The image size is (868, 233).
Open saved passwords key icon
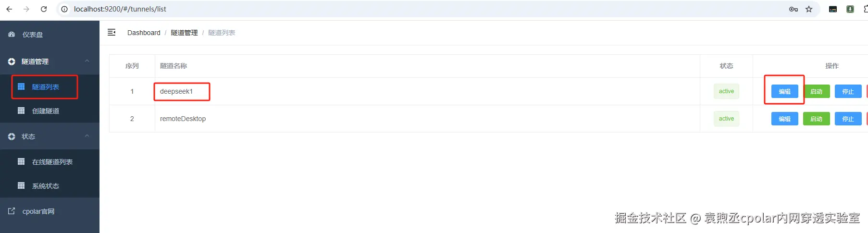[x=794, y=9]
